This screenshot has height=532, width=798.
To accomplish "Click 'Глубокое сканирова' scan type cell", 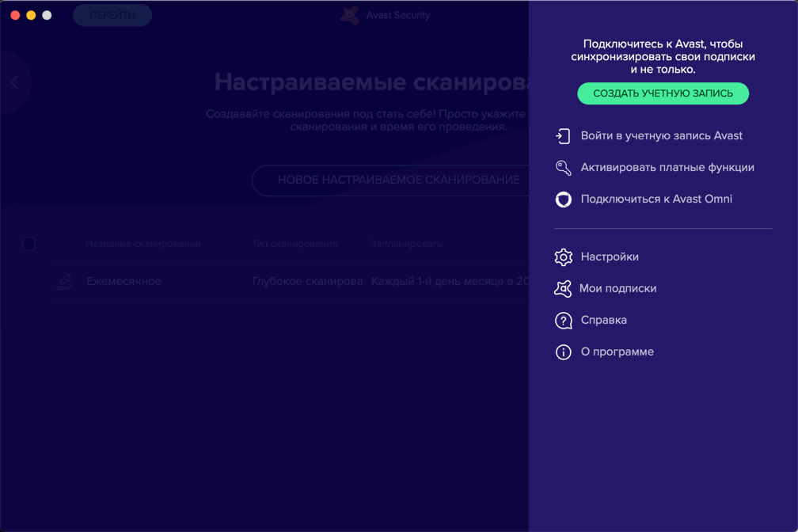I will [x=307, y=282].
